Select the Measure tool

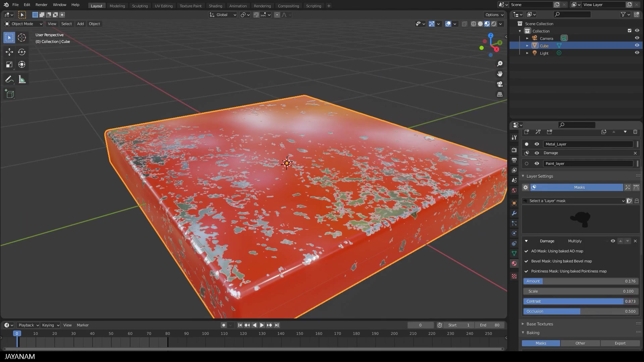click(x=21, y=79)
